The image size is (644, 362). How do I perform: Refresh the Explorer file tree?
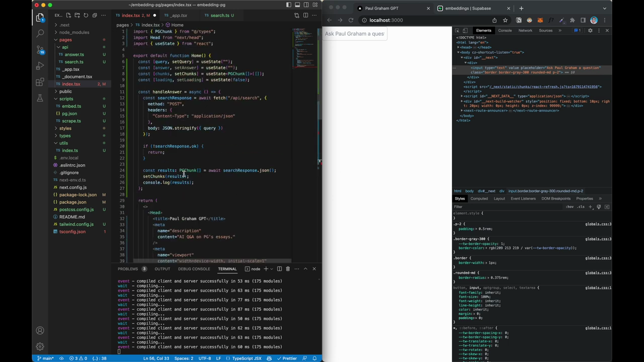(86, 15)
